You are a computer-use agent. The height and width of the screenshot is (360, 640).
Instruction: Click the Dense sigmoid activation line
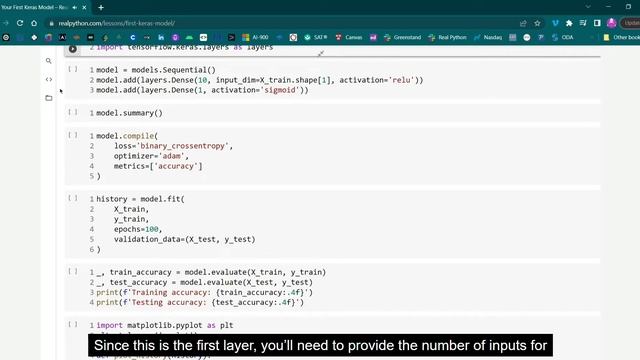coord(202,90)
